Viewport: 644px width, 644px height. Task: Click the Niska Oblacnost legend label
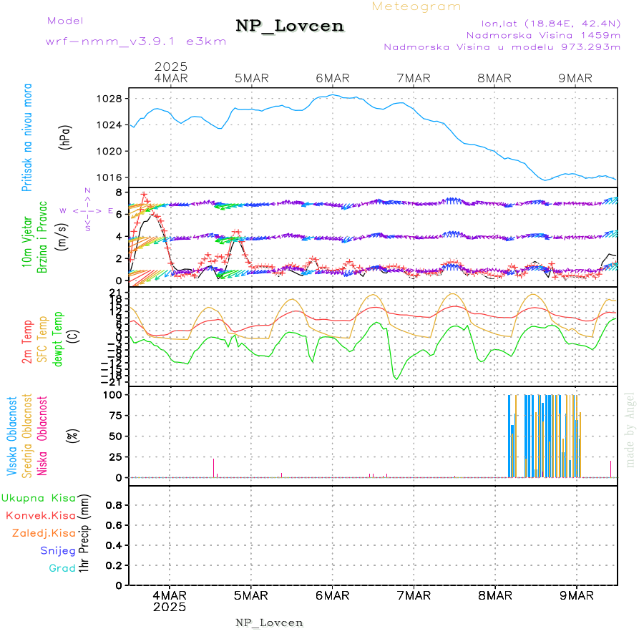click(42, 435)
